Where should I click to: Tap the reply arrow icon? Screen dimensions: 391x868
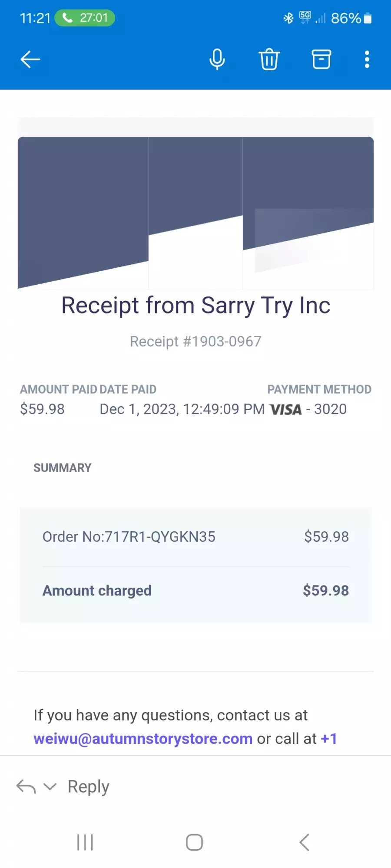(x=26, y=786)
